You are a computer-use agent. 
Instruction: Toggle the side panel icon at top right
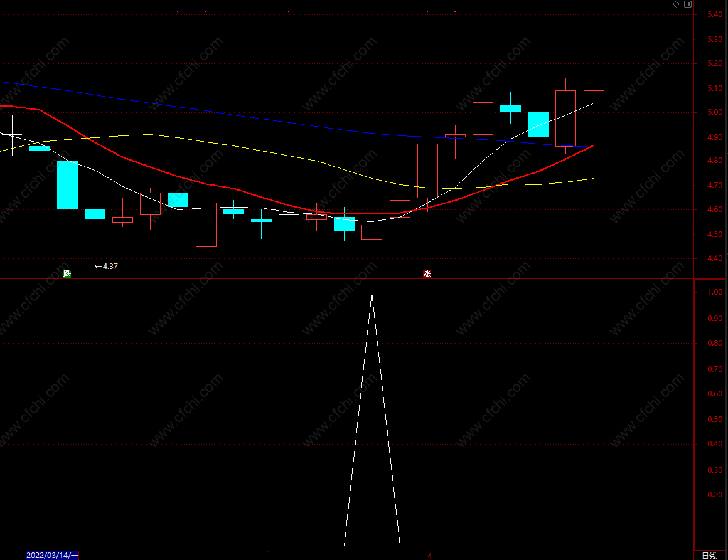[688, 4]
